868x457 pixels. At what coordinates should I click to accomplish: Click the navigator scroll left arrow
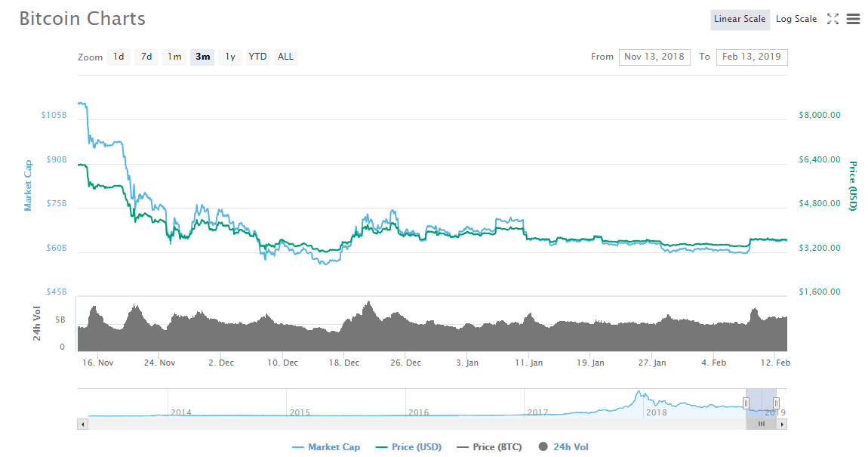(x=82, y=425)
